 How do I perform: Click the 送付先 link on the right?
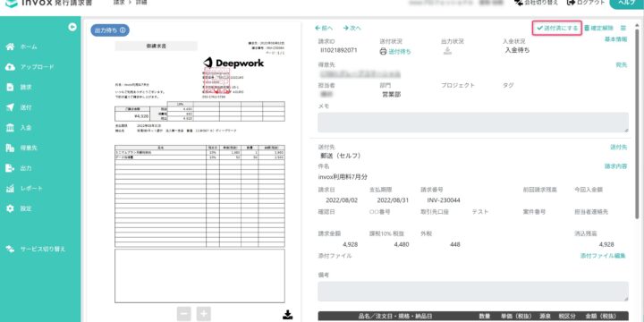tap(619, 147)
